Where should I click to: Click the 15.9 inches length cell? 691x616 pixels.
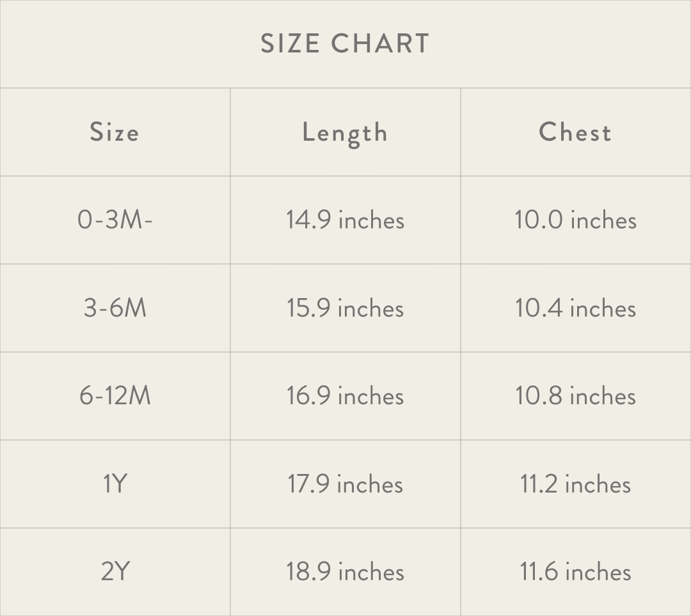[345, 308]
